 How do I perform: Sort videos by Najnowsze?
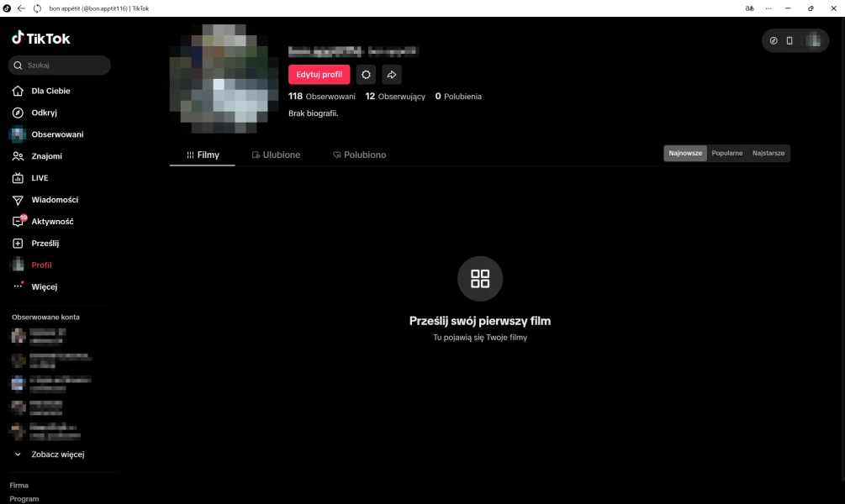click(685, 153)
